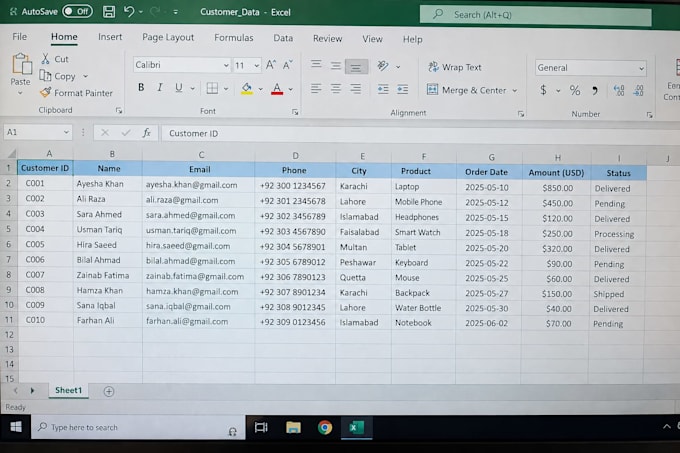Image resolution: width=680 pixels, height=453 pixels.
Task: Click the Cut button
Action: click(55, 59)
